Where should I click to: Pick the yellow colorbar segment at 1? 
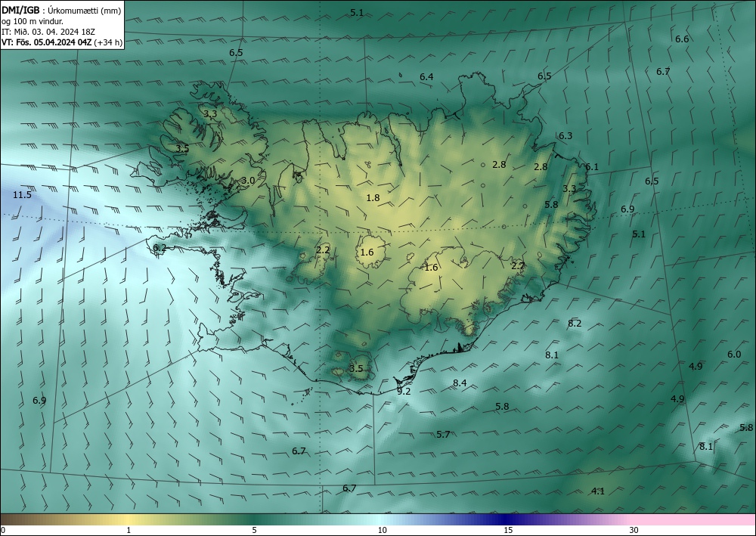coord(129,519)
